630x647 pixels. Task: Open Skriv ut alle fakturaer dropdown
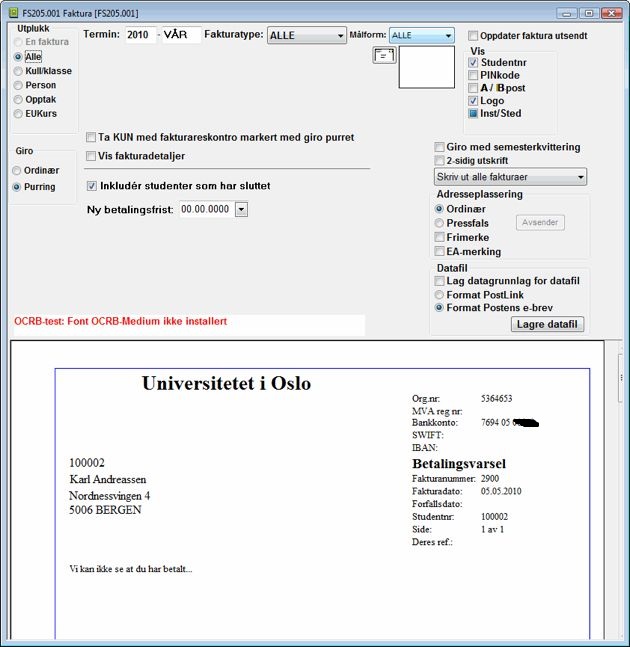(x=510, y=177)
